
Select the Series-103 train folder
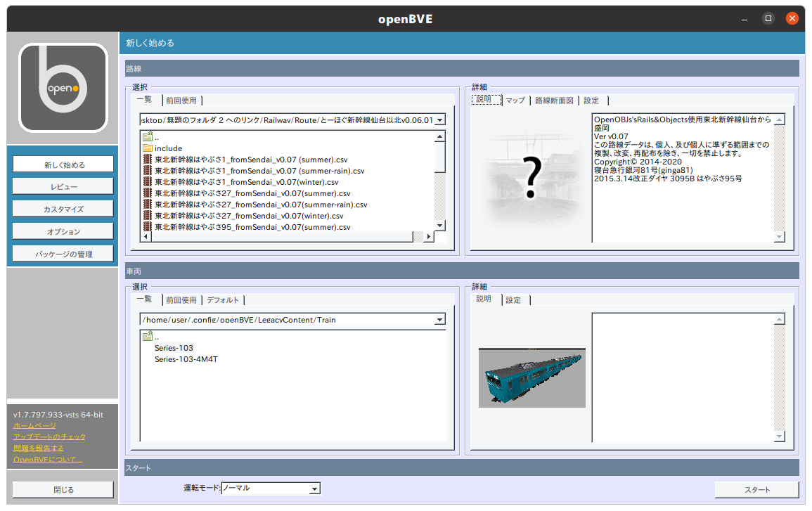[174, 348]
